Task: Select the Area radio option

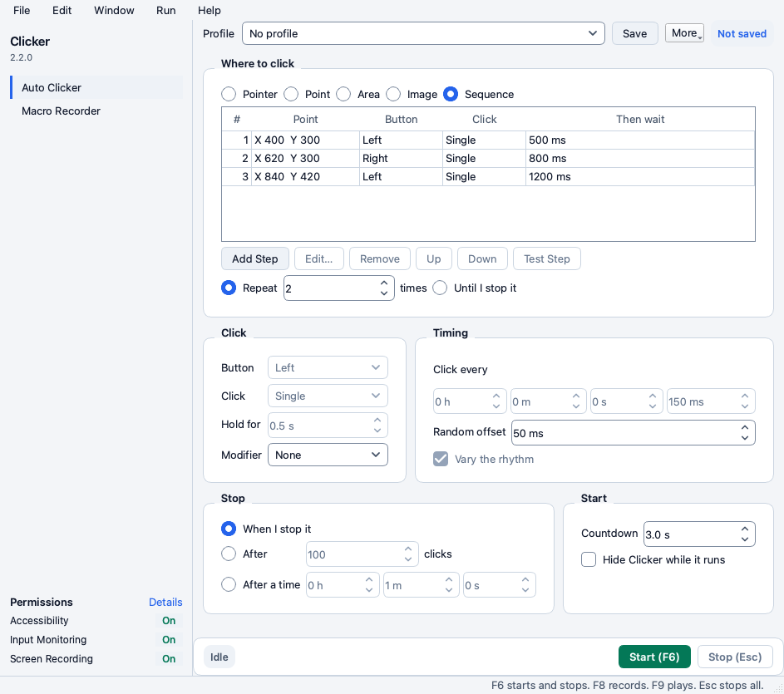Action: click(343, 94)
